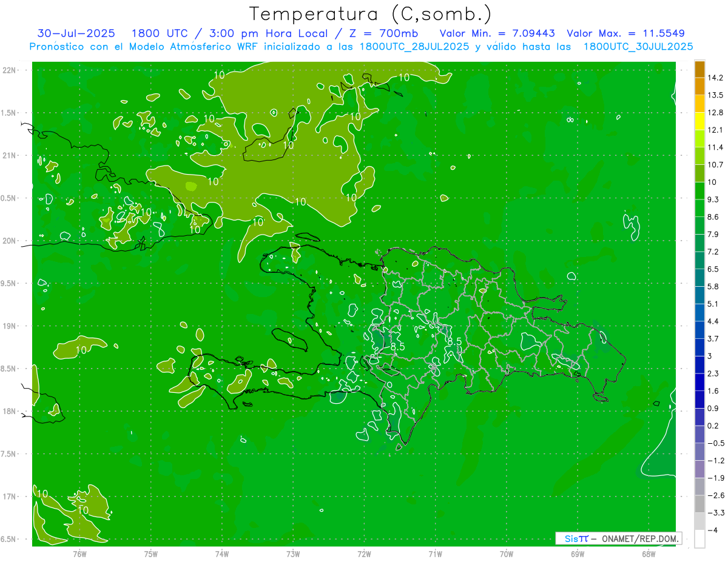Click the 17N latitude axis label

pyautogui.click(x=9, y=497)
